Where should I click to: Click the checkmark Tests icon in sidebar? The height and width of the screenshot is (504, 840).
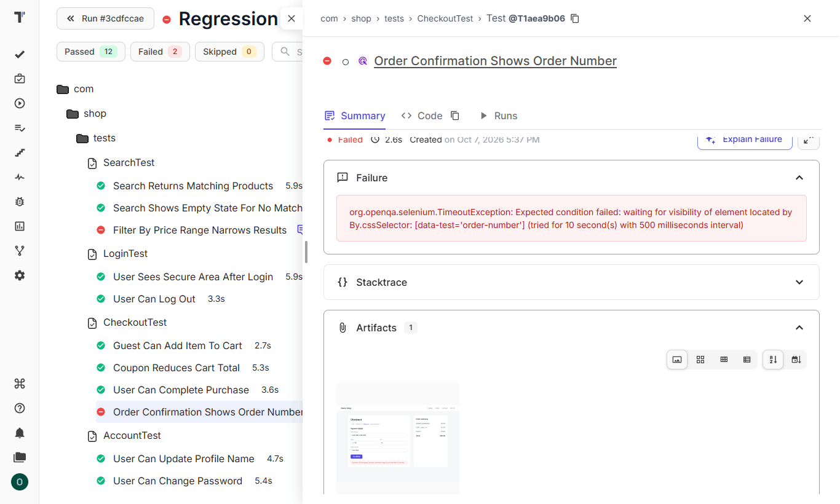click(x=20, y=54)
